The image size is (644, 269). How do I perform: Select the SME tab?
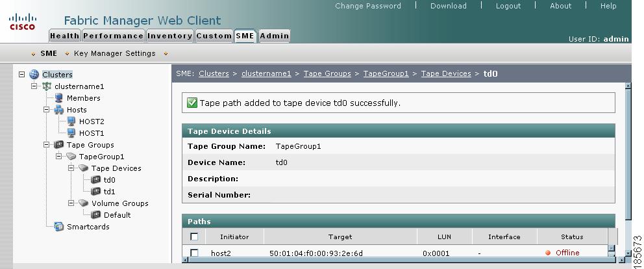click(x=245, y=36)
